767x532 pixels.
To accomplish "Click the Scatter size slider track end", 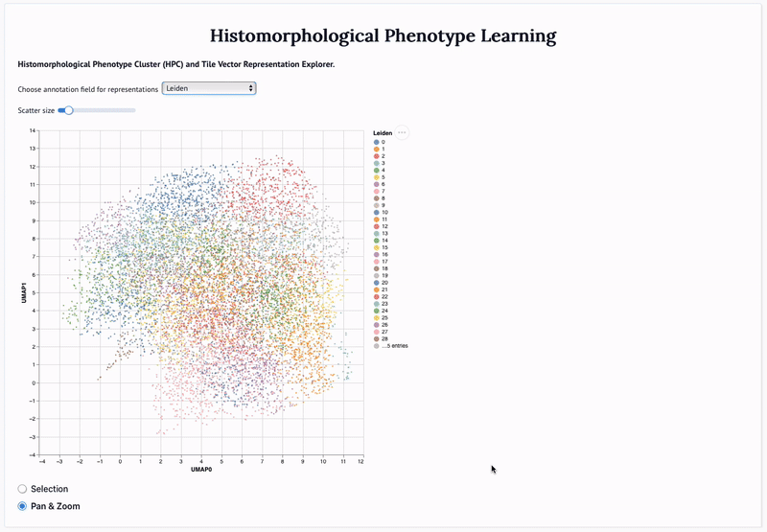I will point(133,110).
